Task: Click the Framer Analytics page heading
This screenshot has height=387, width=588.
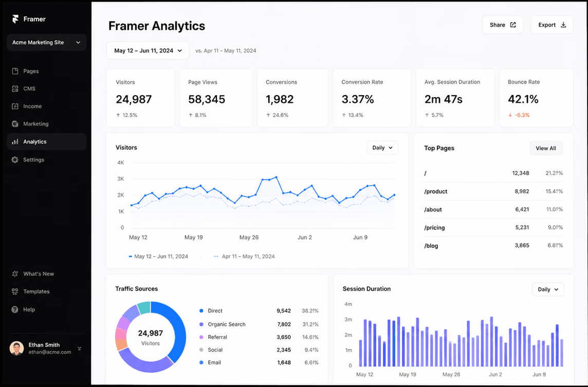Action: (x=157, y=26)
